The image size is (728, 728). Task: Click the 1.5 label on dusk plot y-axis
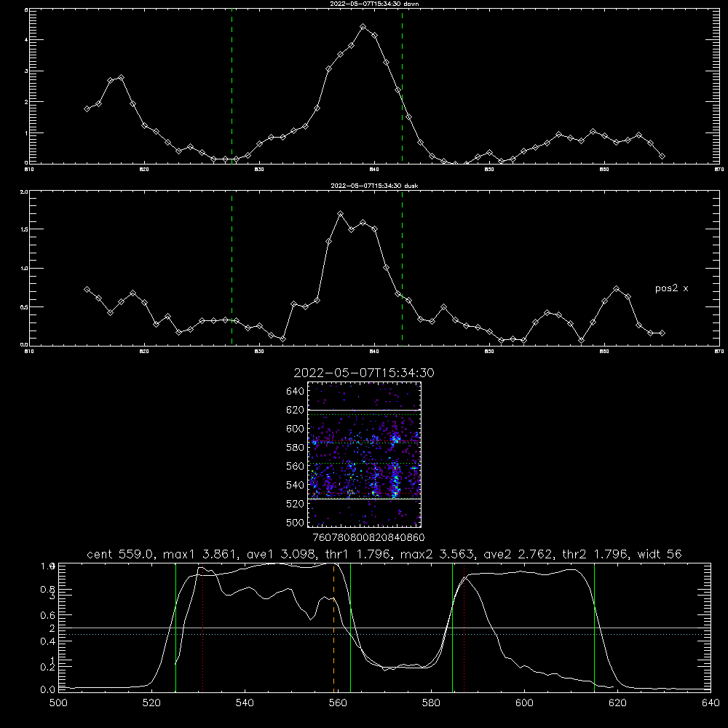[x=24, y=229]
